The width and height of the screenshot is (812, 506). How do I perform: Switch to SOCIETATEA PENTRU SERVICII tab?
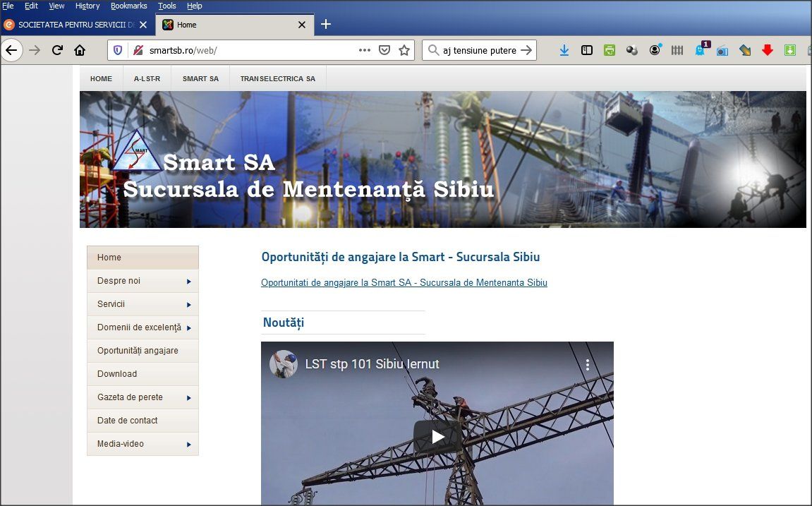coord(75,24)
